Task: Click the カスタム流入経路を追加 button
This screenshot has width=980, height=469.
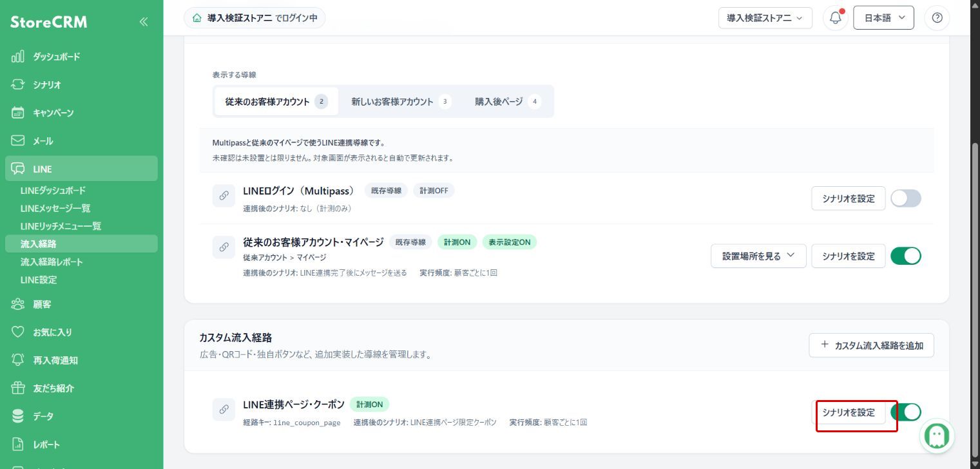Action: (x=871, y=345)
